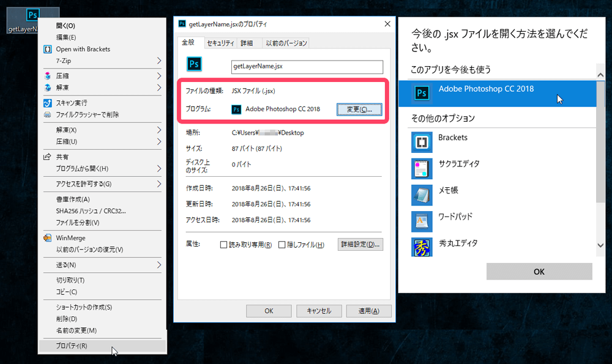Screen dimensions: 612x364
Task: Click キャンセル in the properties dialog
Action: pyautogui.click(x=319, y=311)
